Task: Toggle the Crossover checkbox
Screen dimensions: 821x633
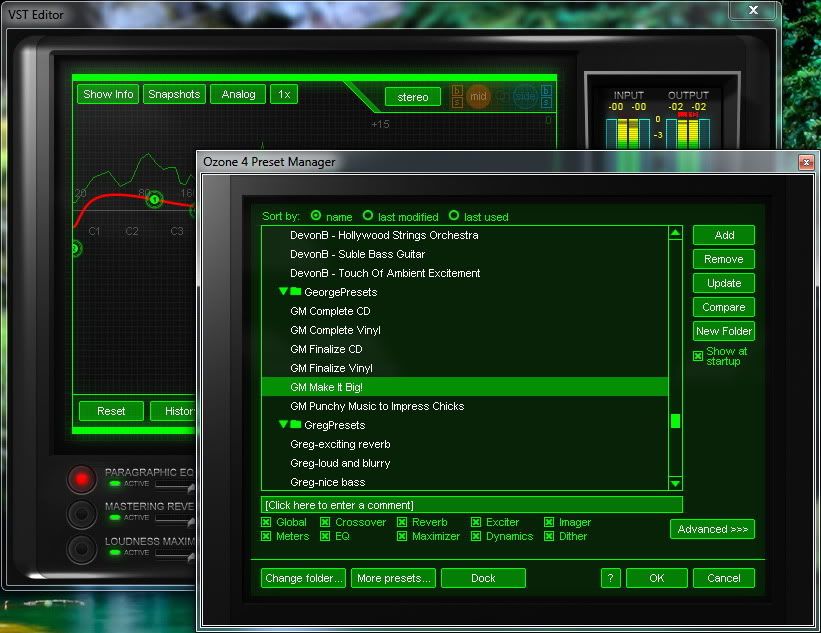Action: click(x=325, y=522)
